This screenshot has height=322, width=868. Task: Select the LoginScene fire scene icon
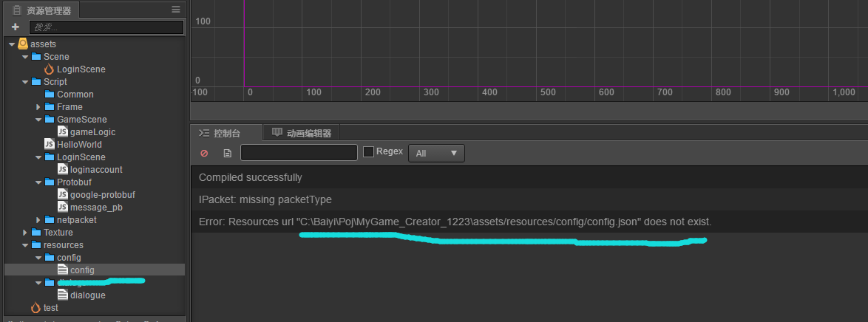pyautogui.click(x=50, y=69)
